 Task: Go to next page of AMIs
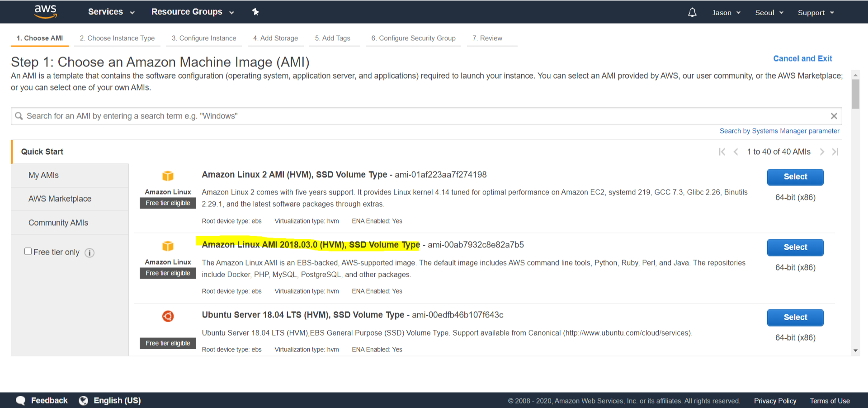822,152
